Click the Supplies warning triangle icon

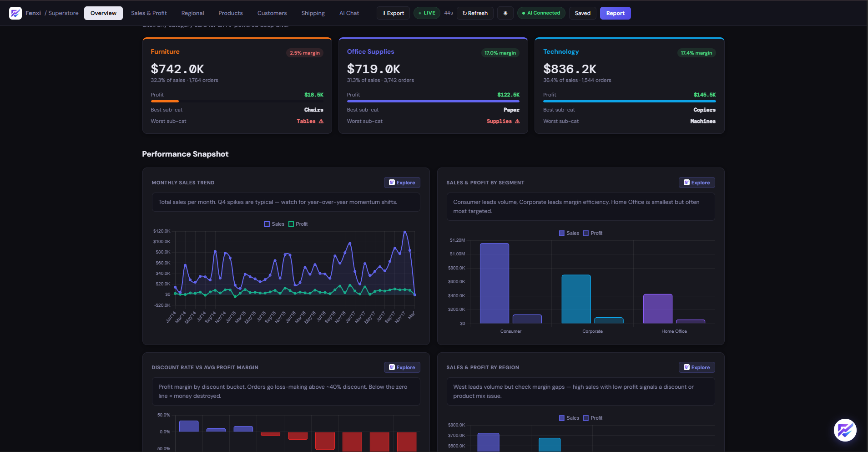517,121
